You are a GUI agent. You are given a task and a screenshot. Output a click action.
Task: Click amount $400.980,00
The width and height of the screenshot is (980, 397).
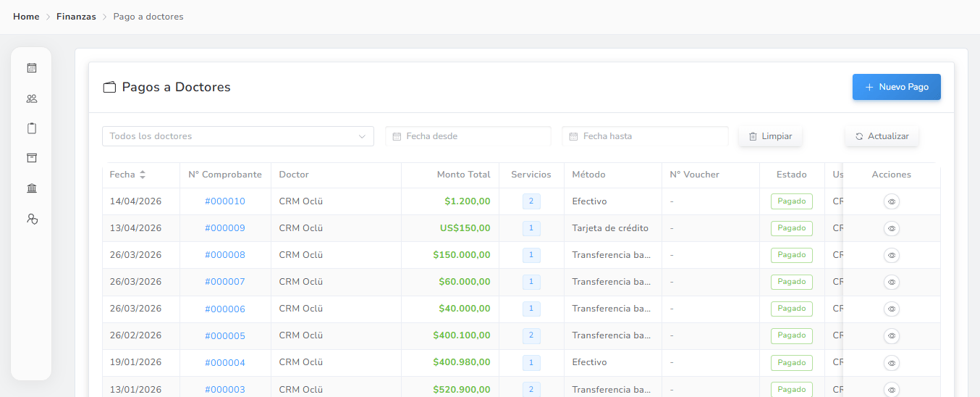[462, 362]
